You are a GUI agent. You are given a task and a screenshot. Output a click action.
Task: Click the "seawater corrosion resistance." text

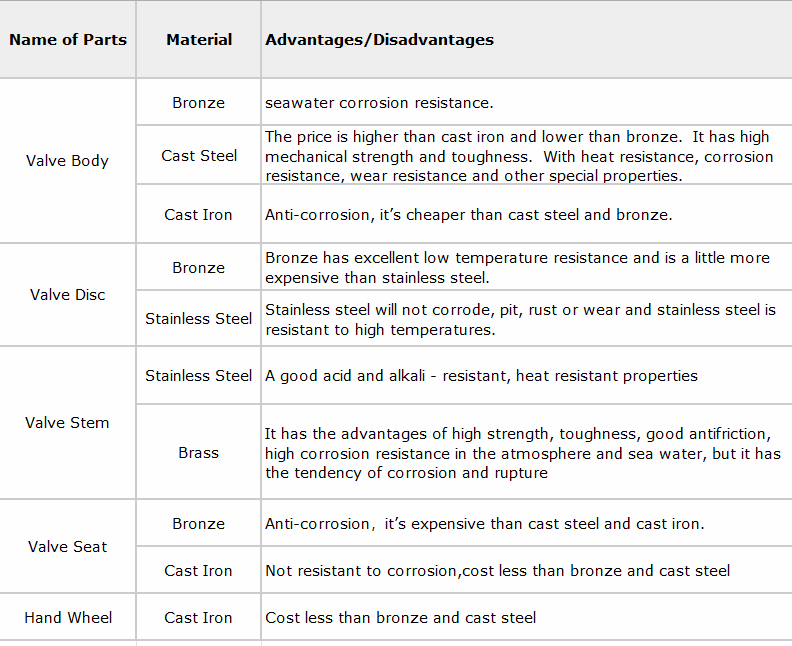click(x=379, y=103)
